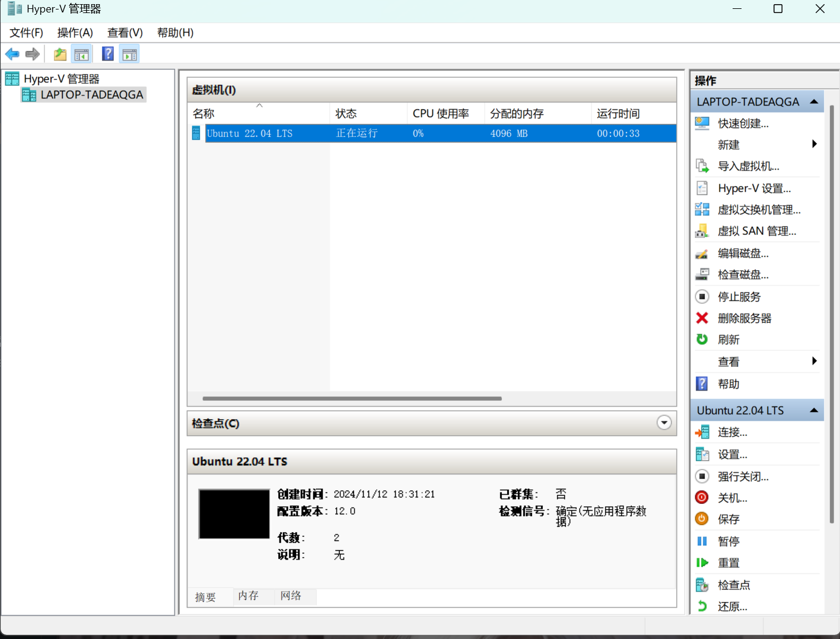Click the actions pane vertical scrollbar
Screen dimensions: 840x639
click(831, 314)
